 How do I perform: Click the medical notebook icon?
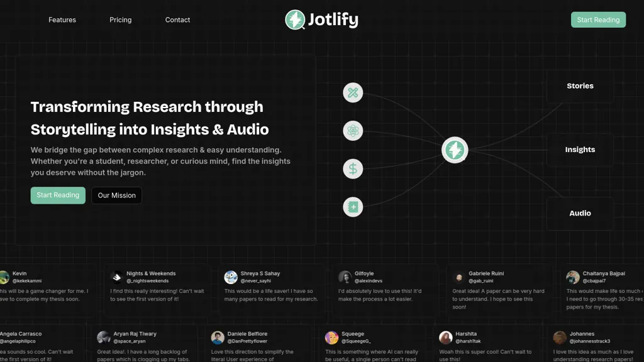(x=353, y=207)
